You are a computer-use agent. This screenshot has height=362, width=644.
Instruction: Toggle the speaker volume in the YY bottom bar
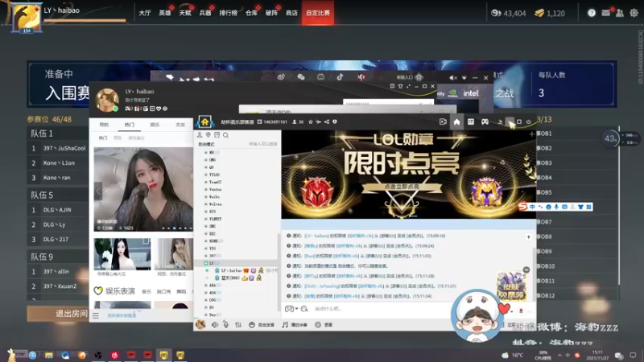(215, 325)
